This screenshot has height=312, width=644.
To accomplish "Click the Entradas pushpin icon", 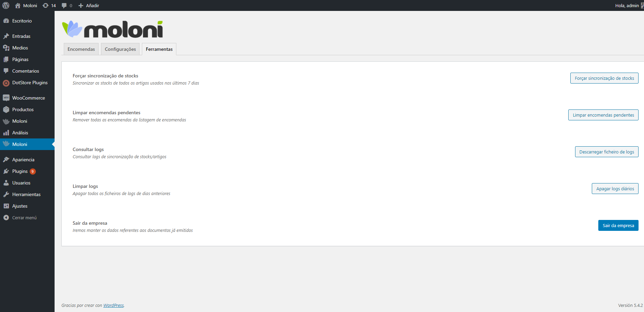I will pos(6,36).
